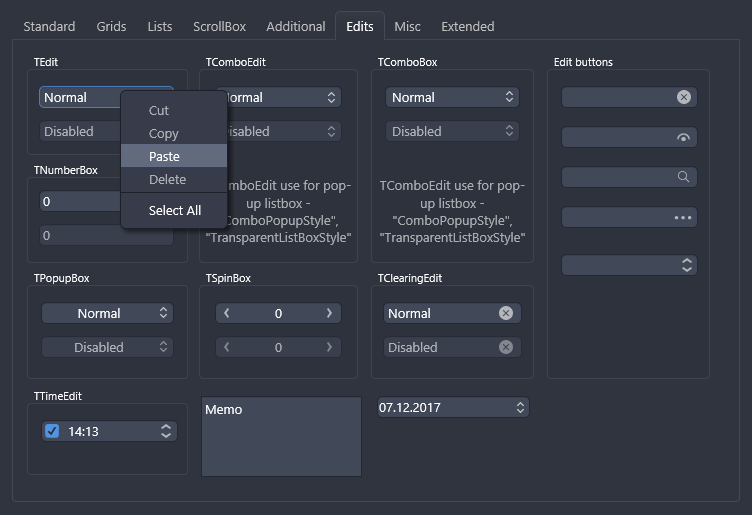This screenshot has height=515, width=752.
Task: Increase the enabled TSpinBox value with right arrow
Action: [x=329, y=313]
